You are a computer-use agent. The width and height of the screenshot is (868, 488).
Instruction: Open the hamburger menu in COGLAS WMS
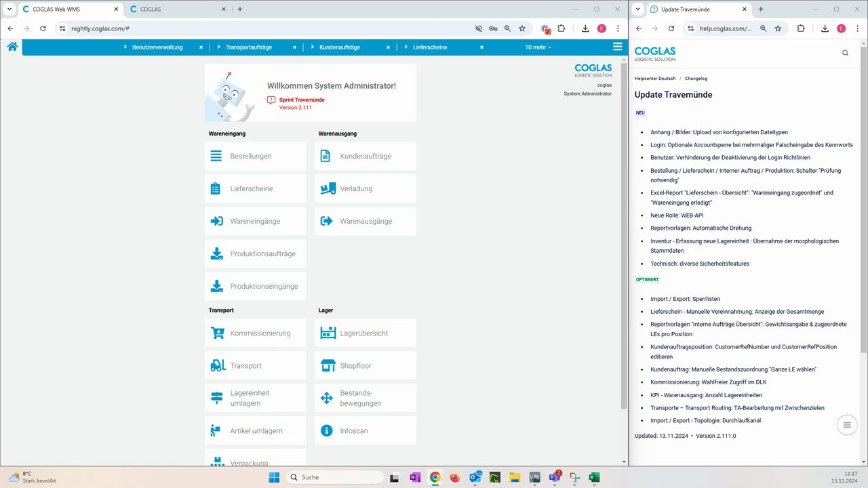[617, 47]
